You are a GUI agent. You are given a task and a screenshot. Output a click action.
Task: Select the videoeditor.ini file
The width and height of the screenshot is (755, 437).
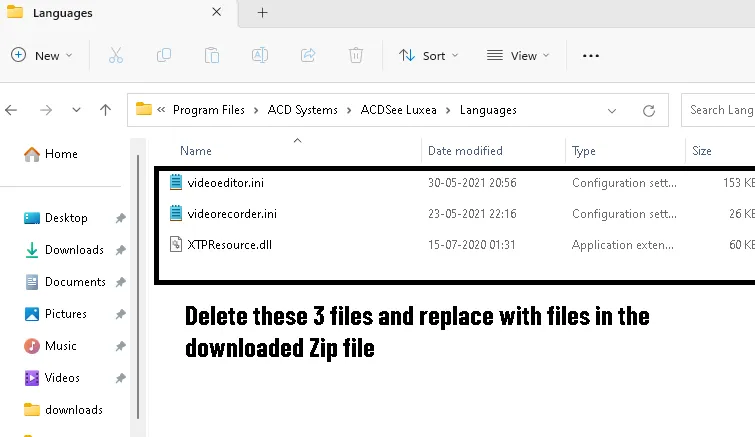coord(225,183)
